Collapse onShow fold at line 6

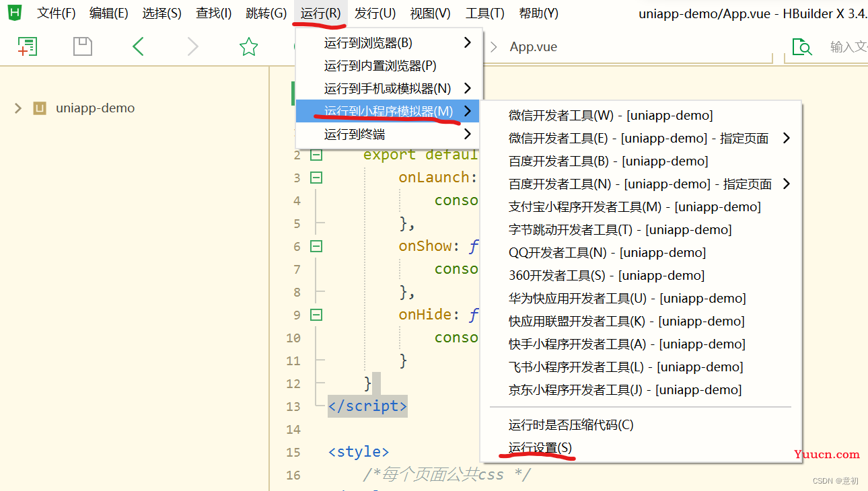tap(316, 247)
